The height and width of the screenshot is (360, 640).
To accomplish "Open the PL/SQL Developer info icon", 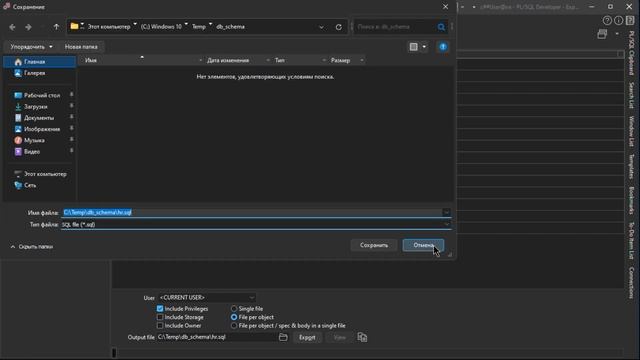I will pos(619,20).
